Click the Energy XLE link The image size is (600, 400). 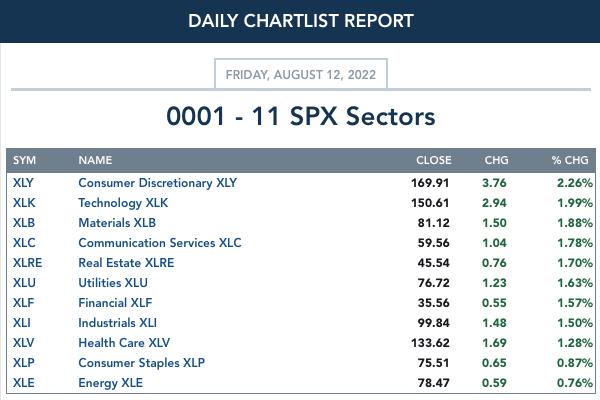[110, 383]
